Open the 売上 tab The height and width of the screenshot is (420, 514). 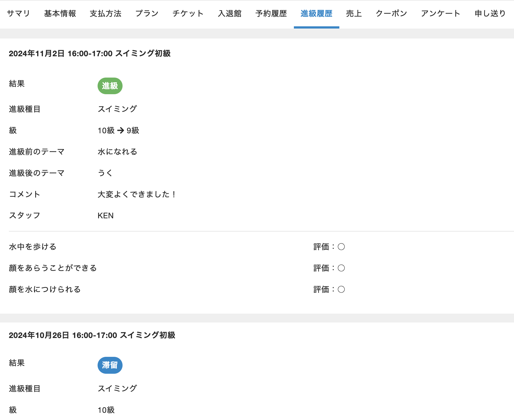click(x=354, y=14)
